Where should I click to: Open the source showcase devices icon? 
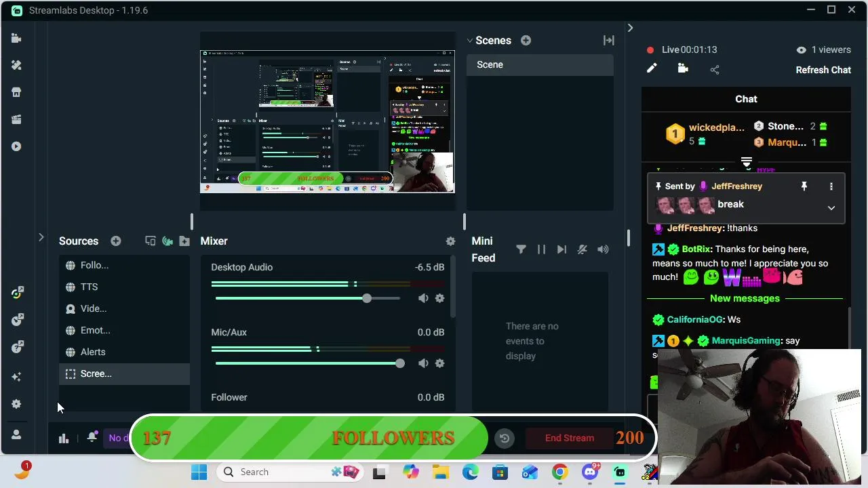[x=151, y=241]
